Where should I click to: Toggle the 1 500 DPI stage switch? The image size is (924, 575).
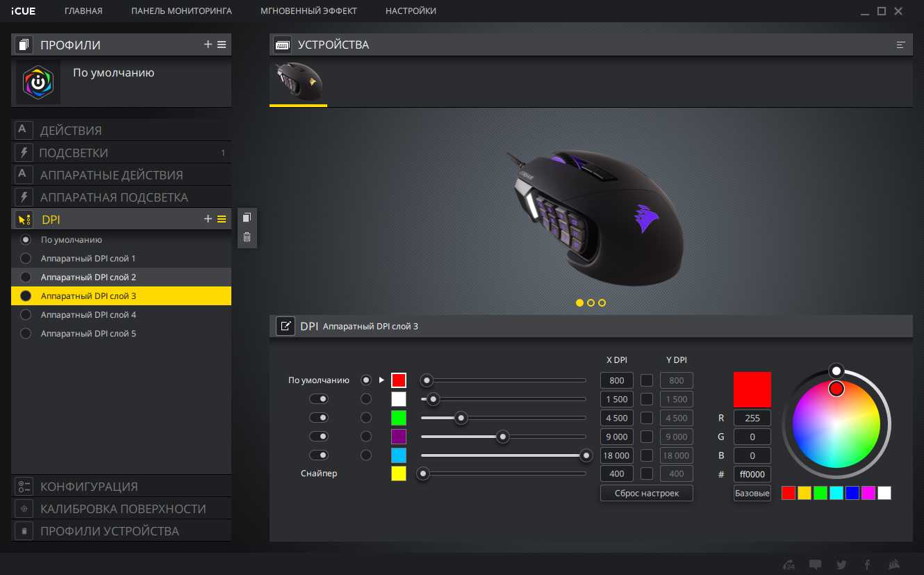(319, 399)
